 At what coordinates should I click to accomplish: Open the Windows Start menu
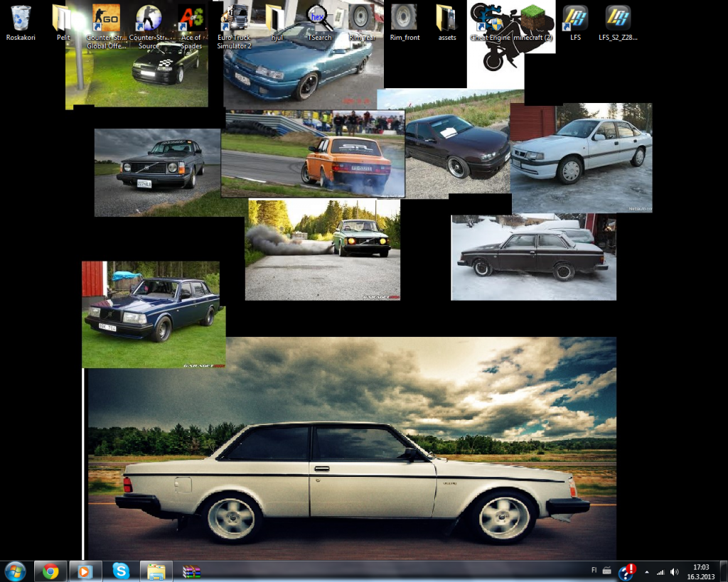tap(16, 571)
